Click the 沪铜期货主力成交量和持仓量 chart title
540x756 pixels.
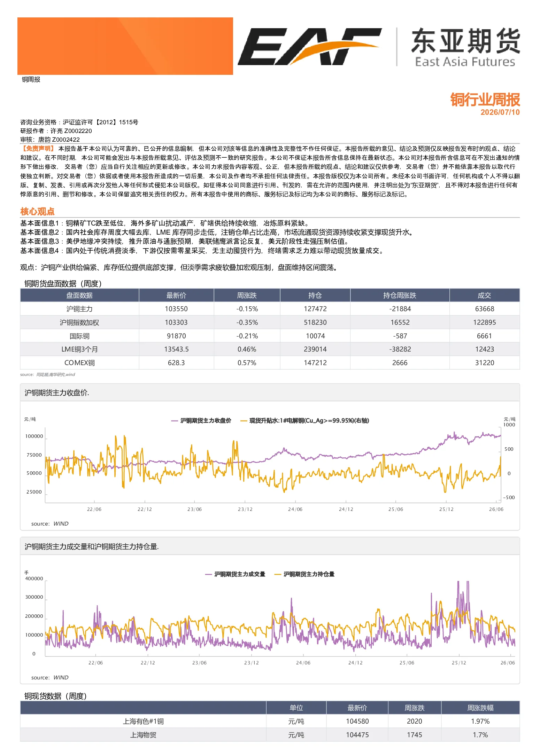pyautogui.click(x=92, y=546)
